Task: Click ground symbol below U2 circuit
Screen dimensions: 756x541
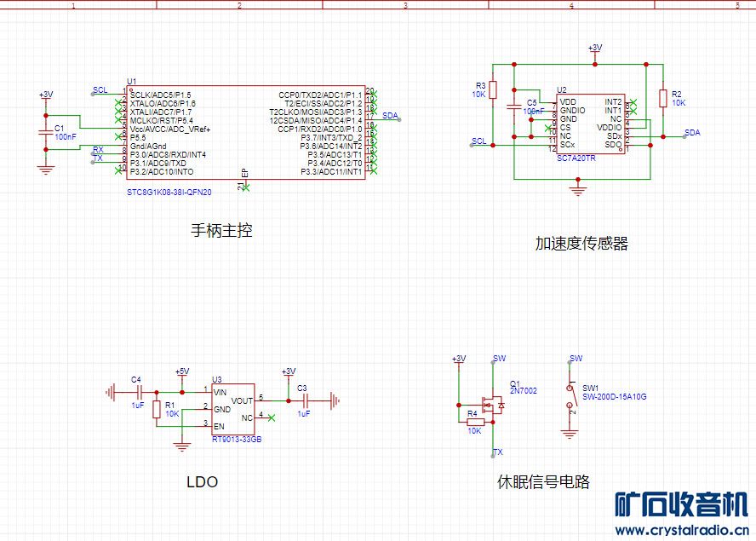Action: 578,191
